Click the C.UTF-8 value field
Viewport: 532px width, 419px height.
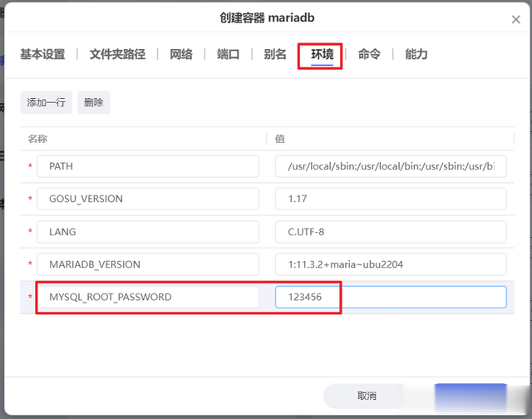[391, 232]
